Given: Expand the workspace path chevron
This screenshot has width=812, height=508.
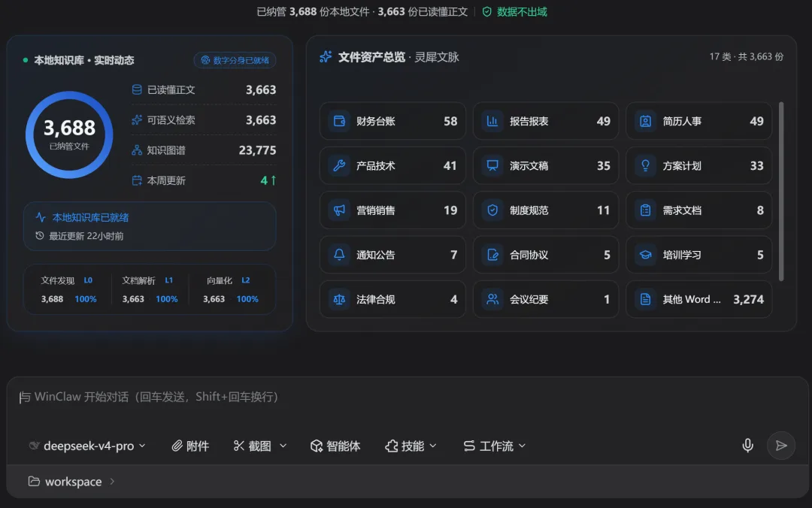Looking at the screenshot, I should 112,481.
